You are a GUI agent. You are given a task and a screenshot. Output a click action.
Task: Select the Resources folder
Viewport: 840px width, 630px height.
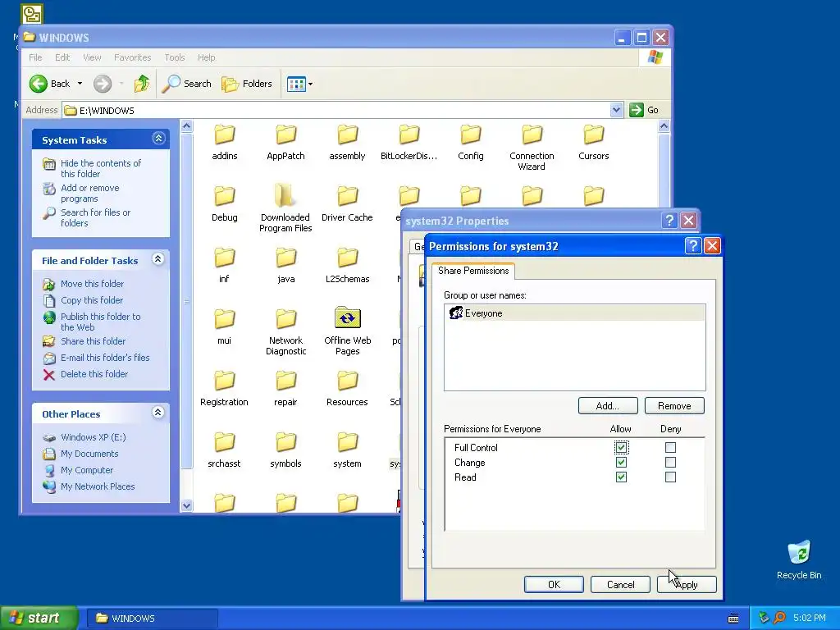(347, 389)
